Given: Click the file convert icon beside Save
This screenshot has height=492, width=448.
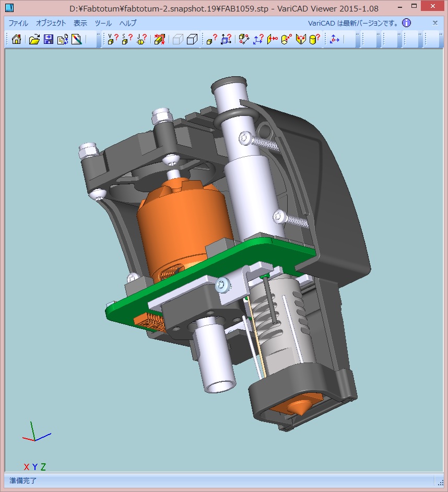Looking at the screenshot, I should (x=63, y=39).
